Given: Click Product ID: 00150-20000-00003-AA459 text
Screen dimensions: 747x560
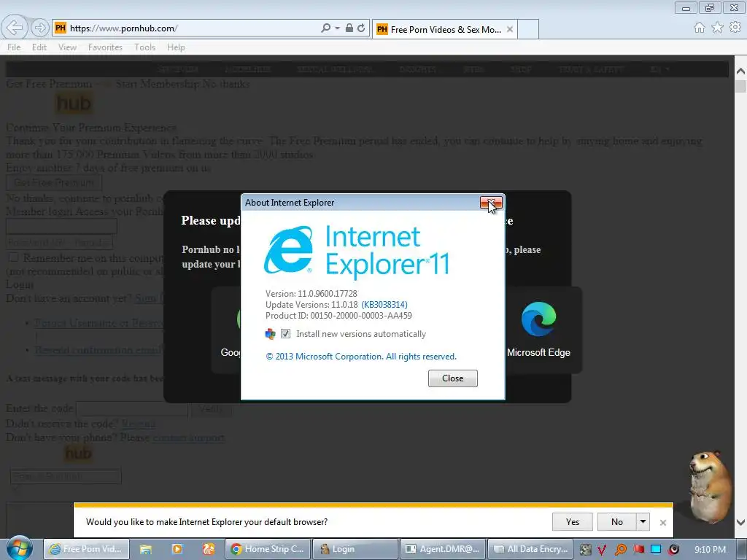Looking at the screenshot, I should (338, 316).
